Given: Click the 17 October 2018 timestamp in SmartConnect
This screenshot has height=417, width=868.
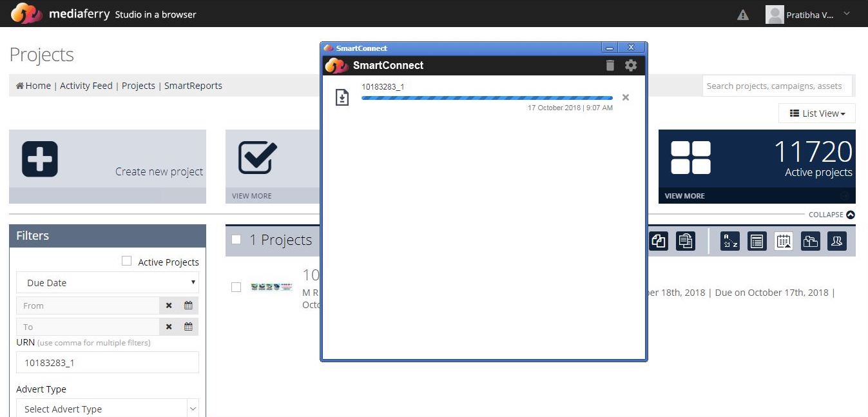Looking at the screenshot, I should pyautogui.click(x=570, y=108).
